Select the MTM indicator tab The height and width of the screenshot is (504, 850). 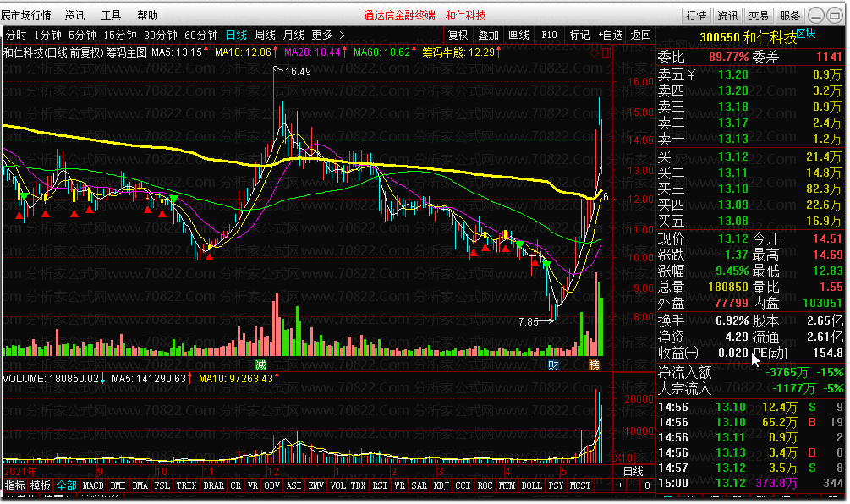pos(507,485)
